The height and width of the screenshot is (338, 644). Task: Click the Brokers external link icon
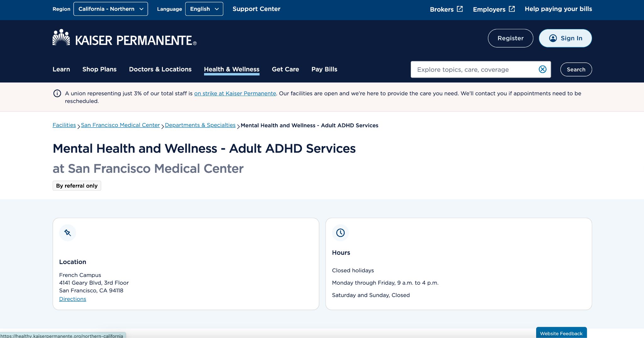tap(460, 9)
